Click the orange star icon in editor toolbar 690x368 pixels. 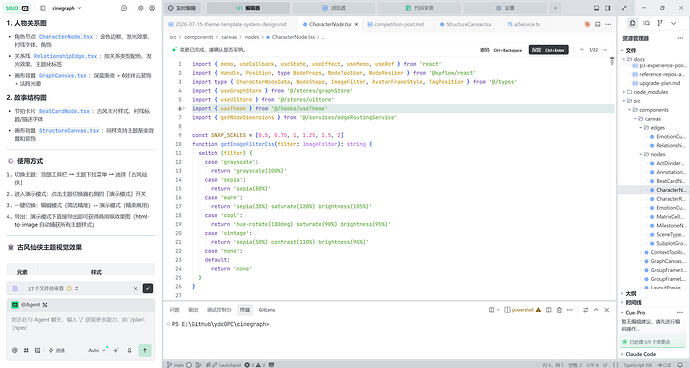click(x=587, y=24)
